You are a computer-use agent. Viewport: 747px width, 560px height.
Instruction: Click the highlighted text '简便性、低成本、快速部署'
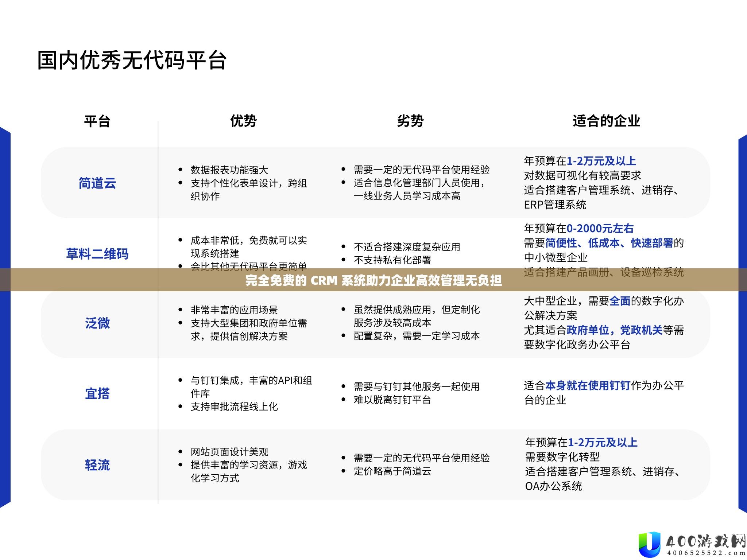click(x=609, y=243)
